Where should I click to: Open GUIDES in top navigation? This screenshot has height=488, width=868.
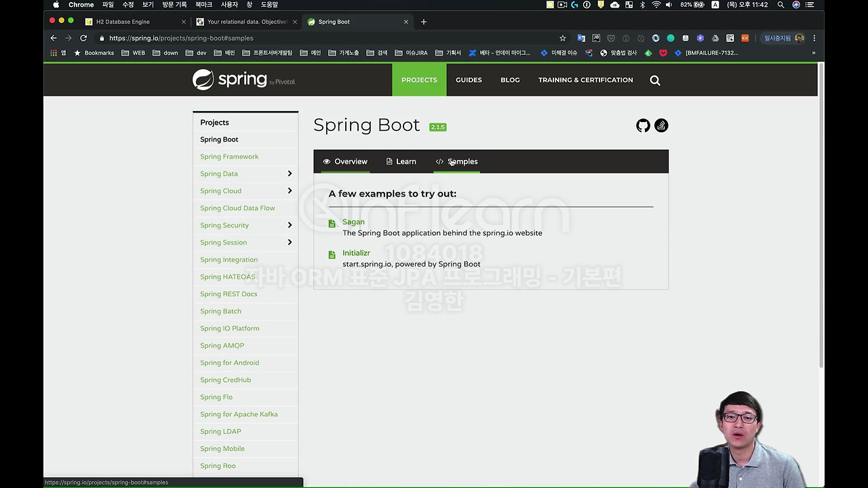point(469,80)
